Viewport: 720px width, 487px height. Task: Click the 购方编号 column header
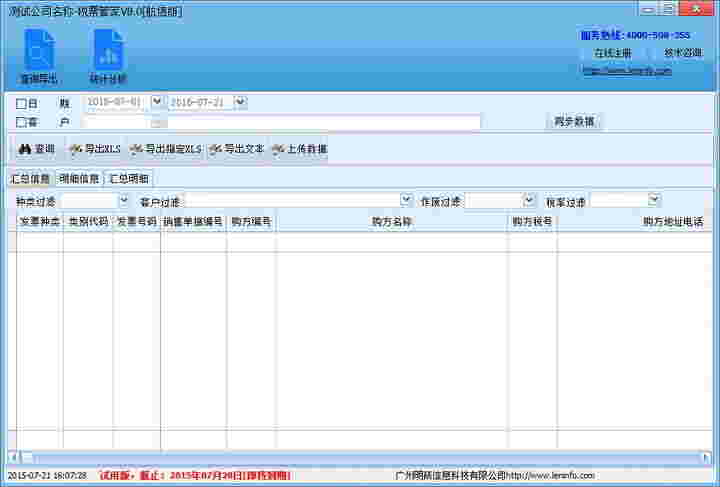(x=252, y=222)
